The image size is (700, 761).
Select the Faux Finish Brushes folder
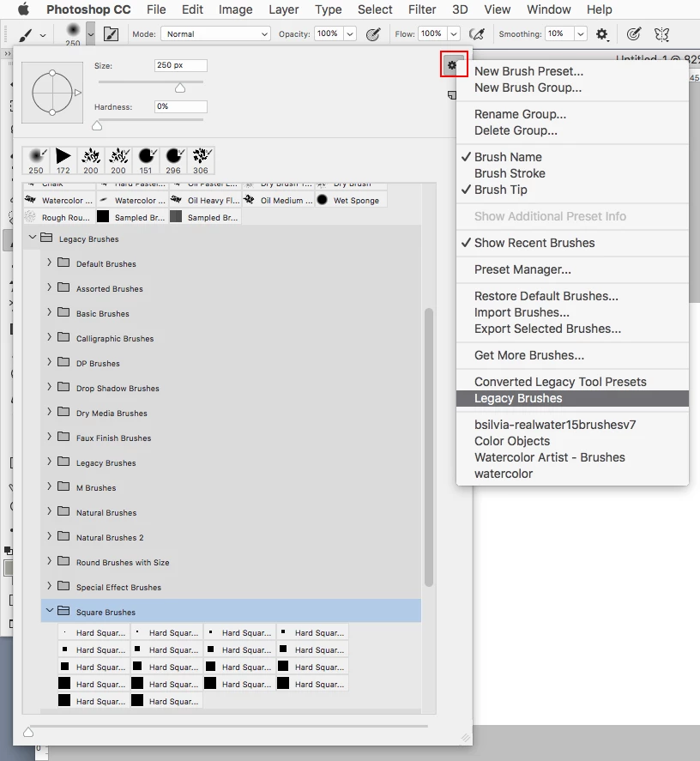pyautogui.click(x=231, y=438)
